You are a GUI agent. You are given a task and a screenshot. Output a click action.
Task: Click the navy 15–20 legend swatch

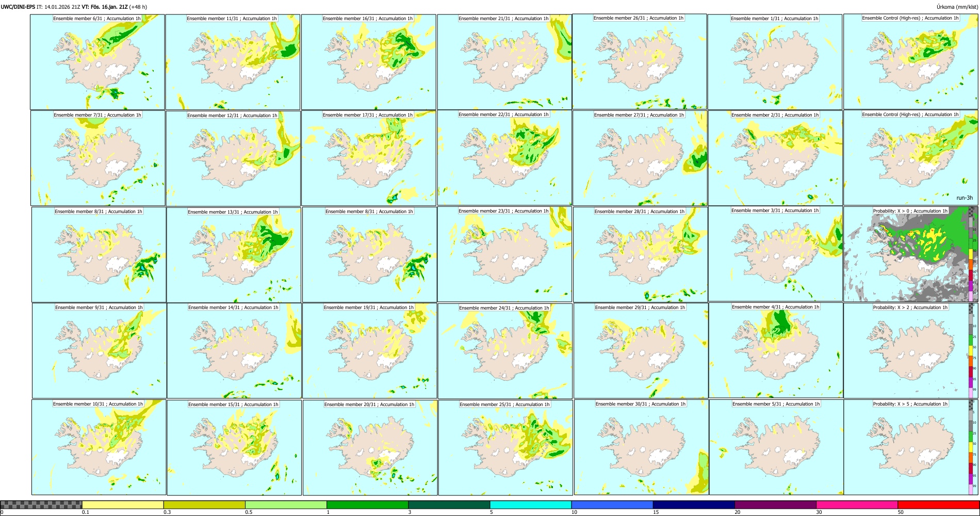coord(694,505)
